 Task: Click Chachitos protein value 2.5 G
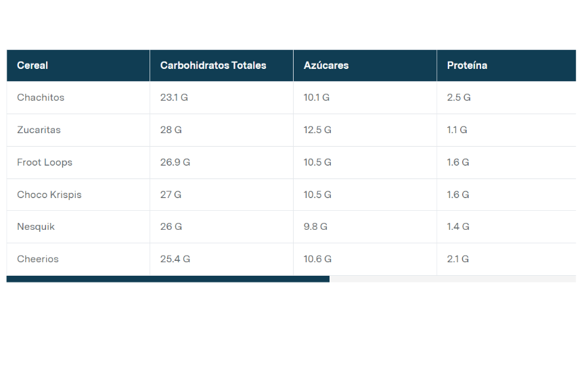459,97
